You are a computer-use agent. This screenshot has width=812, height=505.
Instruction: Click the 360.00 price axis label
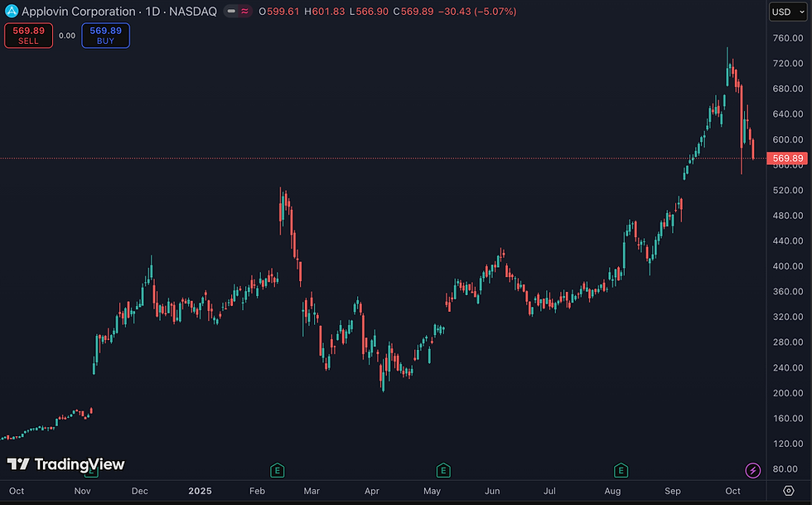(788, 291)
